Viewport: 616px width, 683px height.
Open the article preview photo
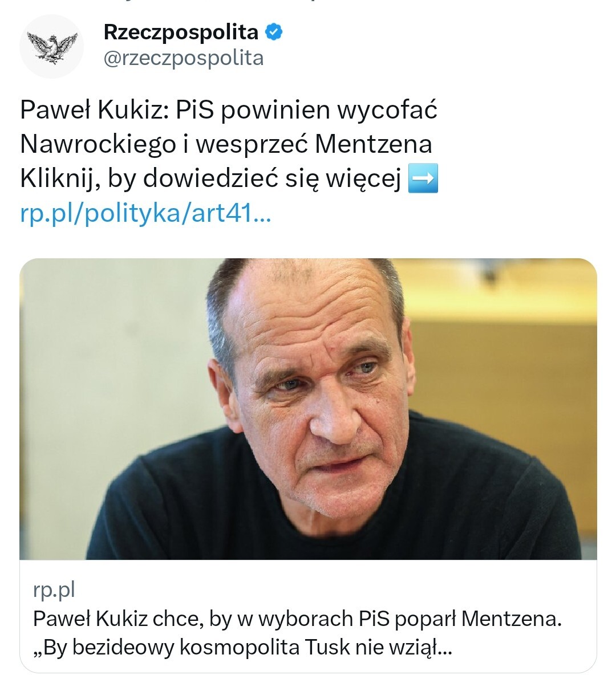tap(308, 408)
